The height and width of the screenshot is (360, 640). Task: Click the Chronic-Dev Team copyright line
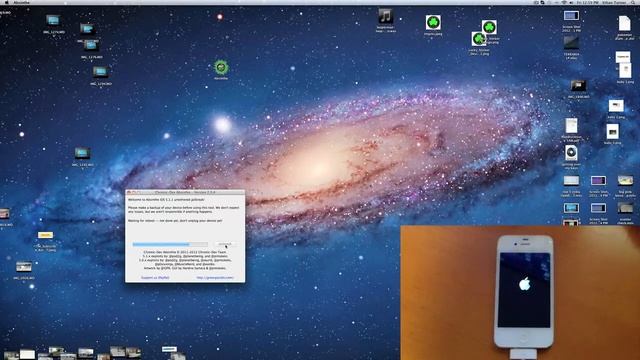point(185,252)
